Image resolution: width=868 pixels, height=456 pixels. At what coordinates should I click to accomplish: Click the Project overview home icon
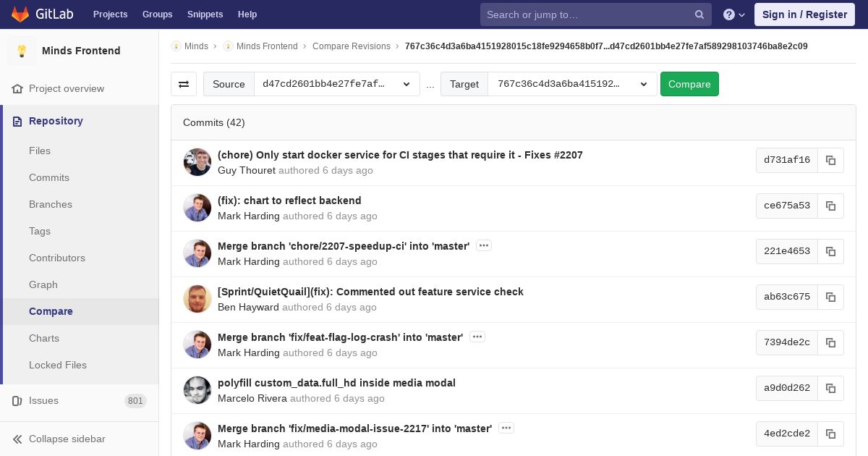(17, 88)
